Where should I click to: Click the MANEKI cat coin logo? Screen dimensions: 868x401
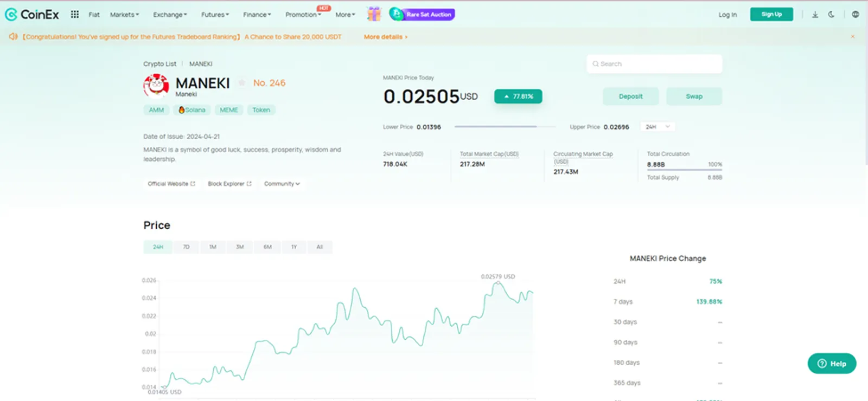[156, 86]
